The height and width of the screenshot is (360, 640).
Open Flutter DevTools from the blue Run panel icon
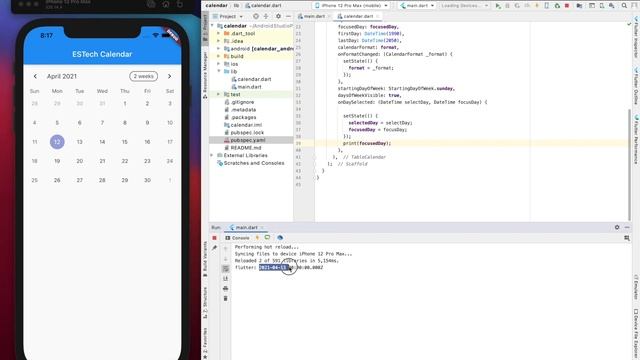(x=280, y=238)
